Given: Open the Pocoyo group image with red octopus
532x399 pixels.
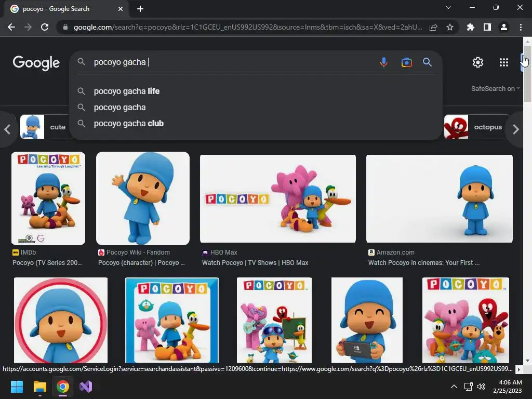Looking at the screenshot, I should click(465, 320).
